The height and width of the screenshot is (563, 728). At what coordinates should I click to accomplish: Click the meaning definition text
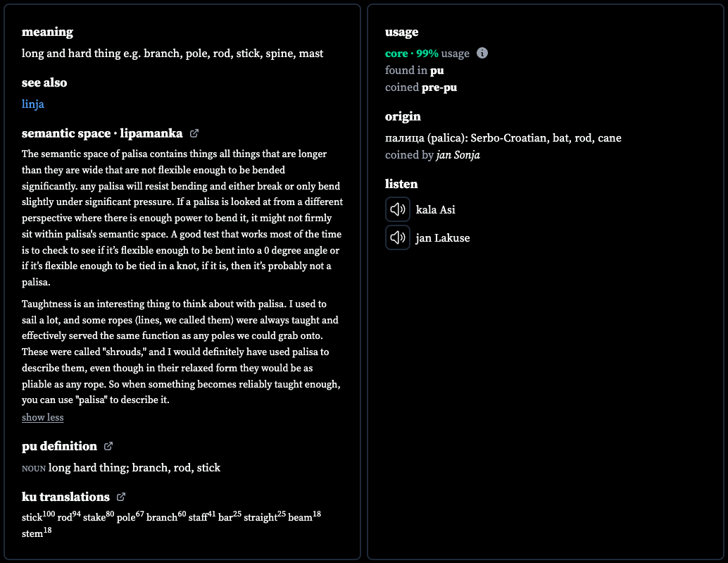pos(172,54)
